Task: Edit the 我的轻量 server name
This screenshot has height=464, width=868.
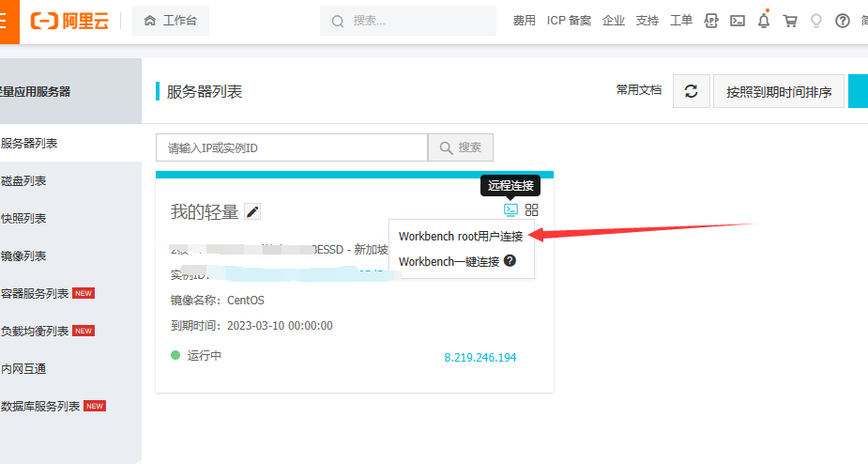Action: point(252,211)
